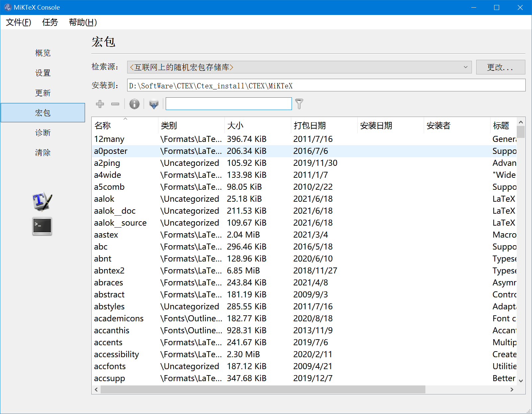Click the vertical scrollbar up arrow
This screenshot has width=532, height=414.
tap(521, 122)
